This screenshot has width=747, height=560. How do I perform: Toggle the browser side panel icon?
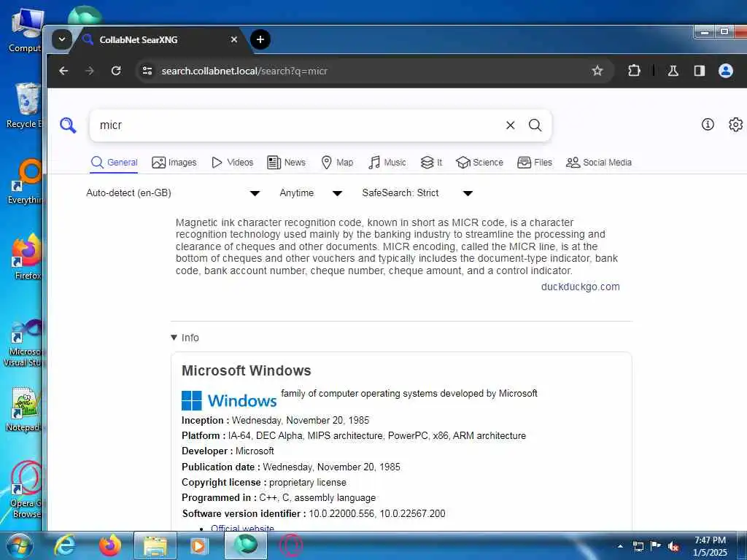(699, 71)
